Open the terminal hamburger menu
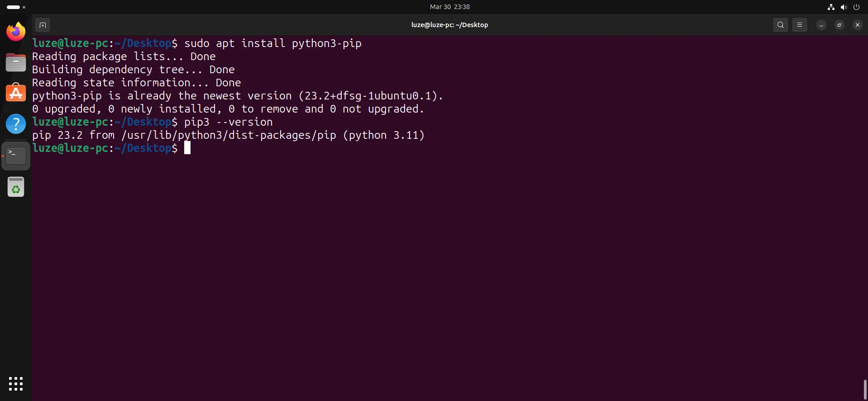 799,25
